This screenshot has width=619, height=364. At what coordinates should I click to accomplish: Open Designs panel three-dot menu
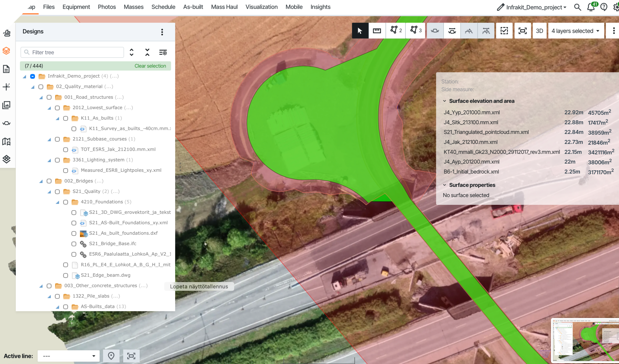pyautogui.click(x=162, y=32)
